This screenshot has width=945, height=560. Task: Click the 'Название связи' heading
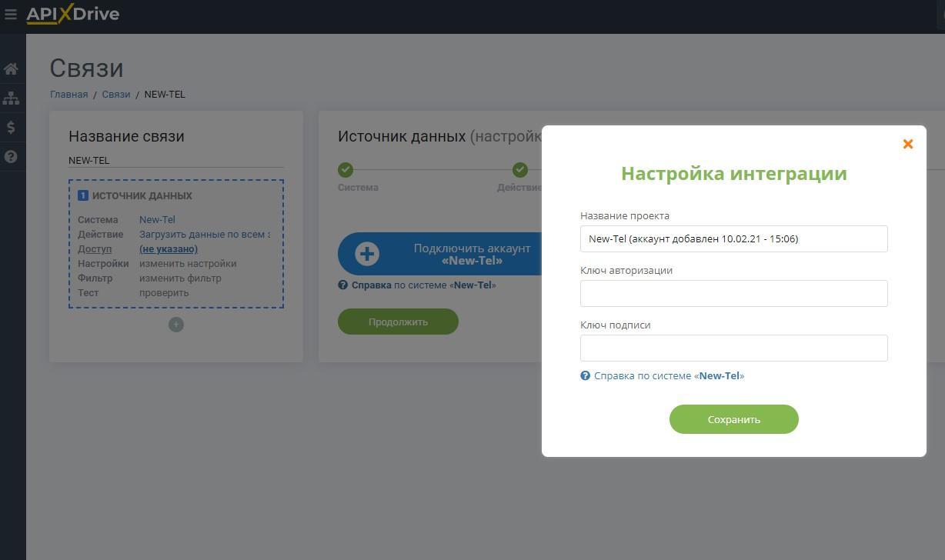pyautogui.click(x=126, y=136)
